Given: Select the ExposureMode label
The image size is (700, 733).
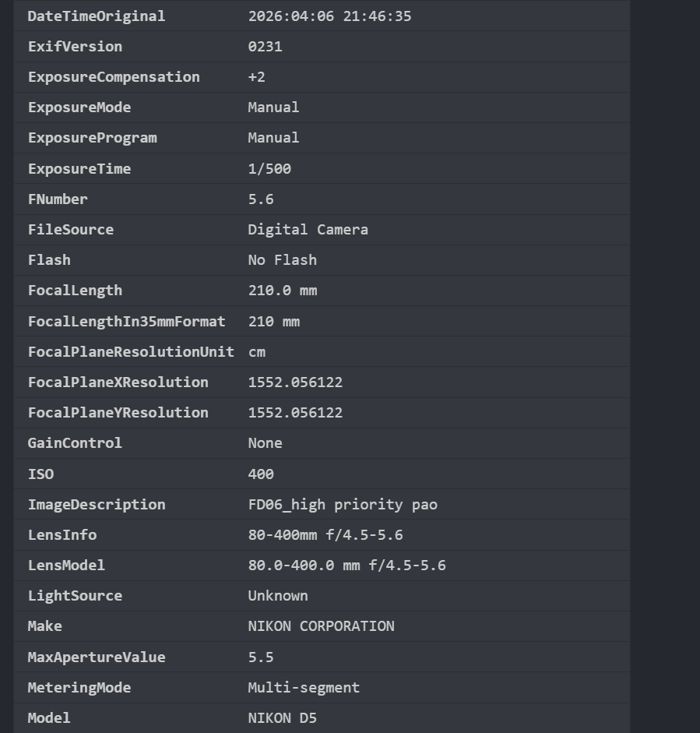Looking at the screenshot, I should (79, 107).
